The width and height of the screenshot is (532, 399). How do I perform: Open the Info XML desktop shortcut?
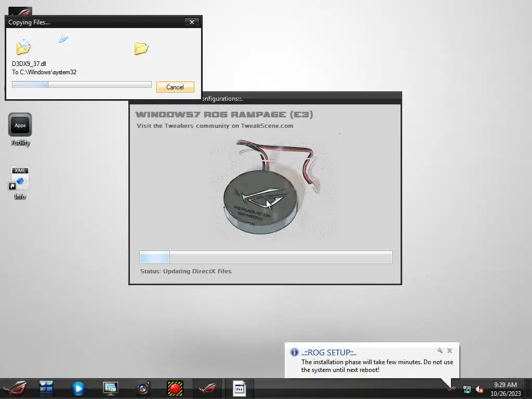[x=20, y=183]
